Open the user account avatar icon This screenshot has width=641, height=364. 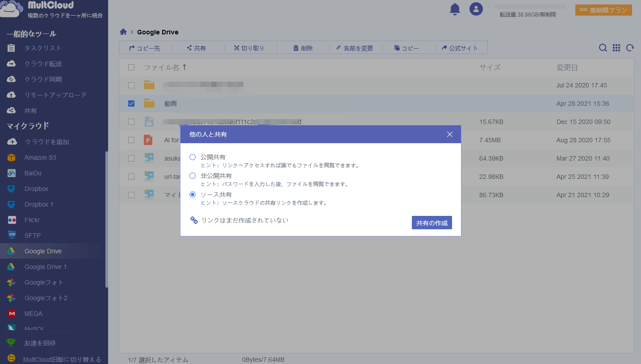476,9
